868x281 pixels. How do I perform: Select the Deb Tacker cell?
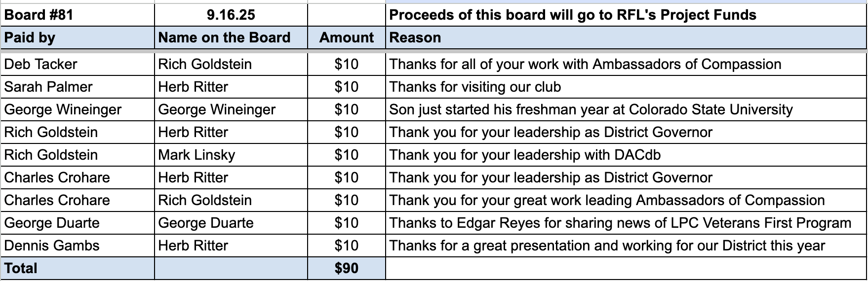78,64
